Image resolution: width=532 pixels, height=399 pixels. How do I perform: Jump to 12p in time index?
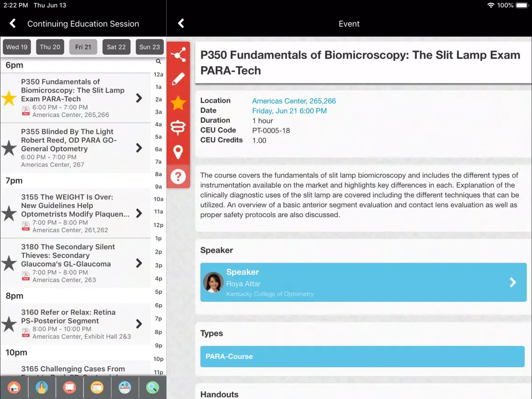tap(158, 225)
